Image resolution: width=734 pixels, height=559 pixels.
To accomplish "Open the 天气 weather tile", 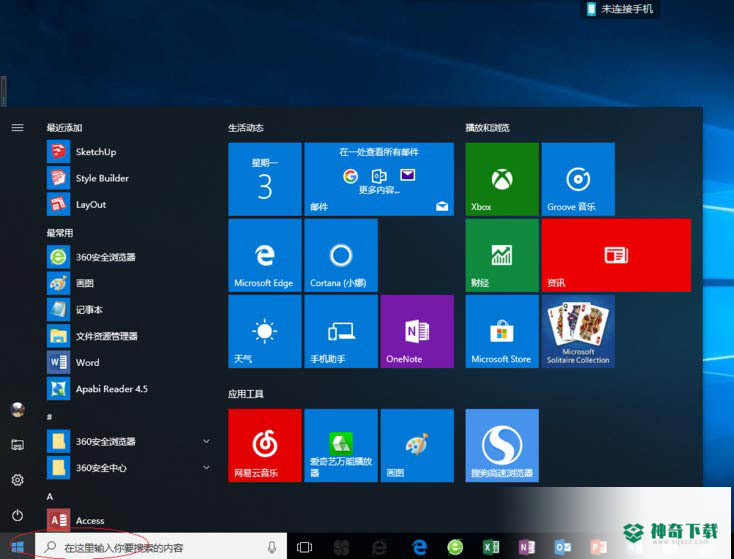I will [x=265, y=331].
